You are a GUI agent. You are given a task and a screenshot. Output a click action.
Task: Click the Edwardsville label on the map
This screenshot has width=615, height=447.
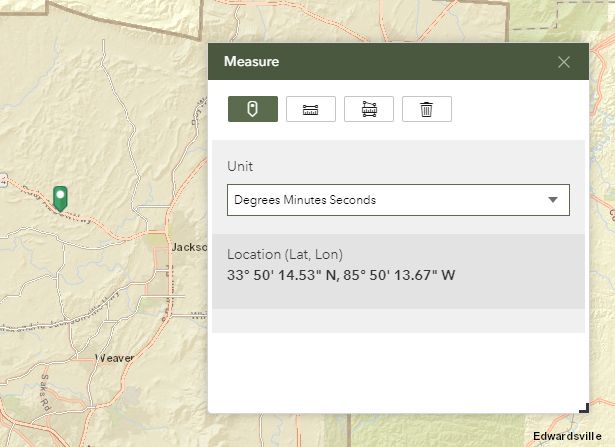pyautogui.click(x=567, y=436)
